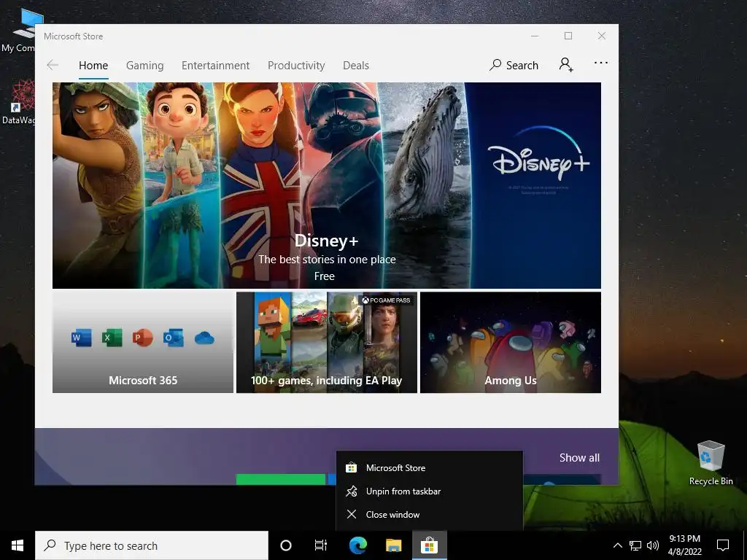Open Task View on the taskbar
The image size is (747, 560).
(321, 545)
